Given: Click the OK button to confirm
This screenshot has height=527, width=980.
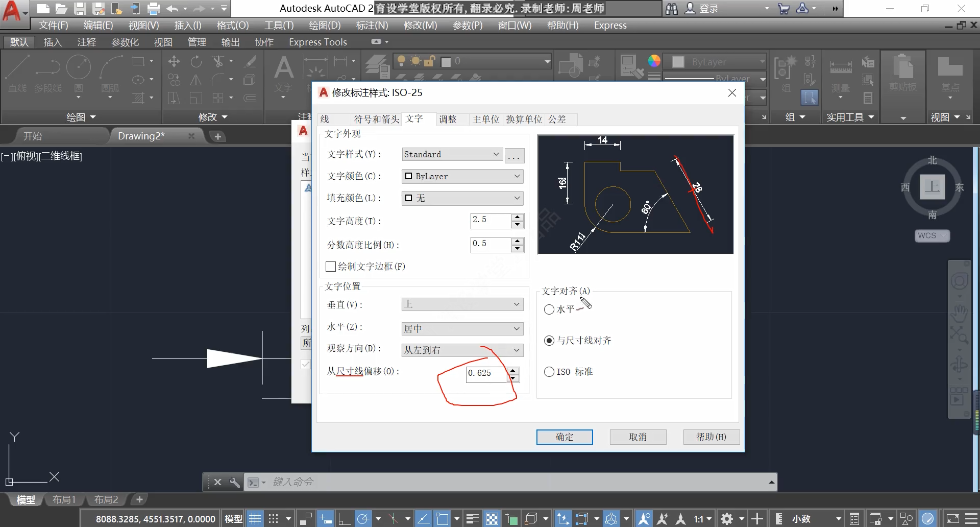Looking at the screenshot, I should (x=564, y=437).
